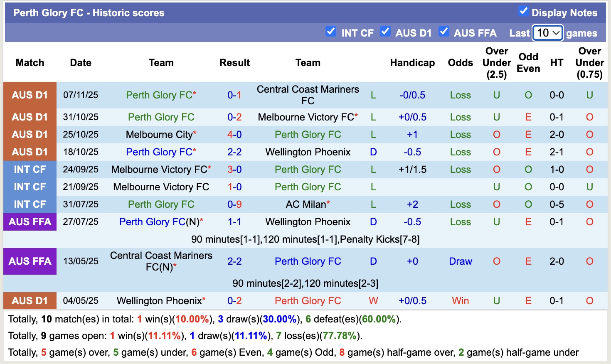Open Melbourne Victory FC from the 31/10/25 match
The image size is (611, 364).
[306, 117]
